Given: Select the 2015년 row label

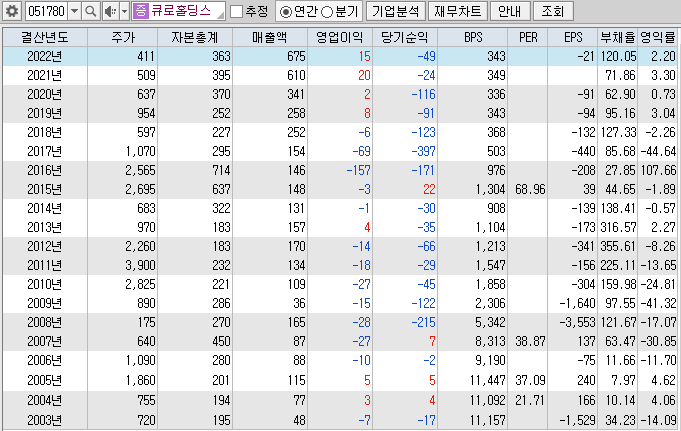Looking at the screenshot, I should [45, 189].
